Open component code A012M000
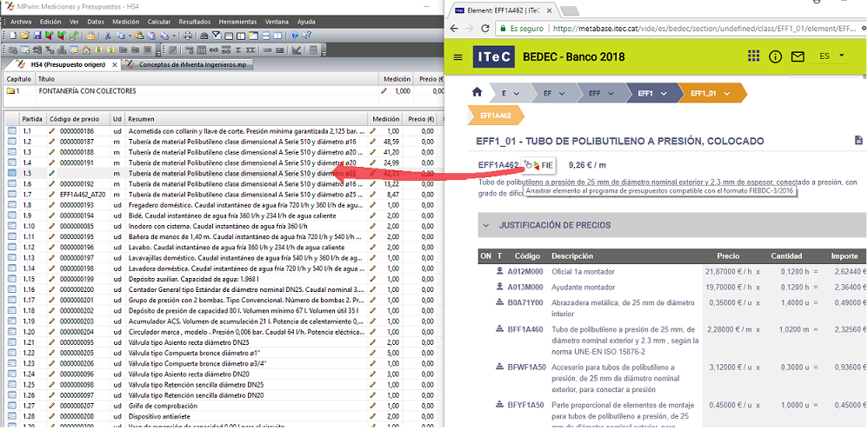This screenshot has width=868, height=431. (525, 272)
